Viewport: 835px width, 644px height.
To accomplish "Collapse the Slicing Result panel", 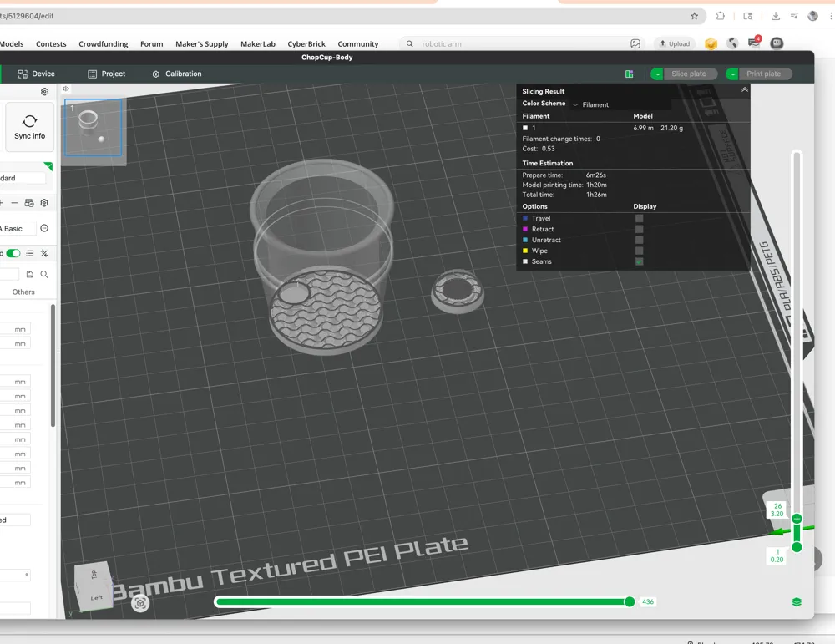I will tap(745, 90).
